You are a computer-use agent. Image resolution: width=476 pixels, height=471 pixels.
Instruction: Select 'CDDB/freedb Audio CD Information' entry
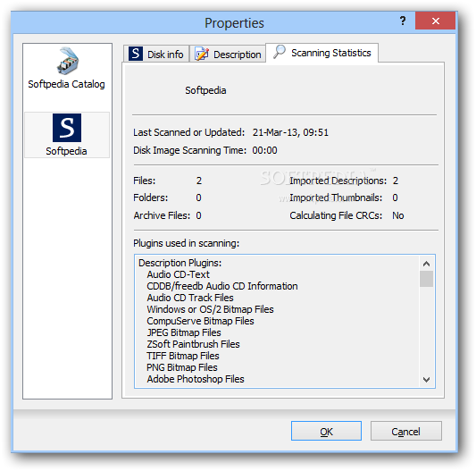pyautogui.click(x=222, y=286)
